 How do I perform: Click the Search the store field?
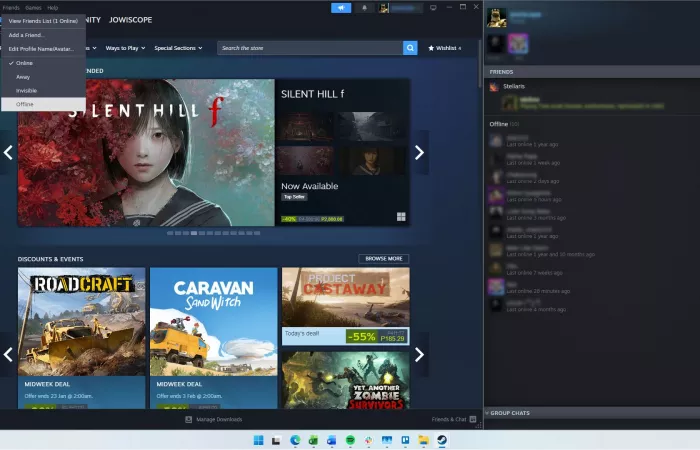(x=310, y=48)
